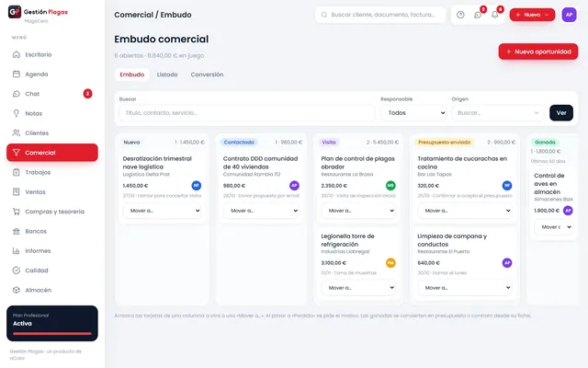This screenshot has width=588, height=368.
Task: Open the Agenda calendar section
Action: click(x=52, y=74)
